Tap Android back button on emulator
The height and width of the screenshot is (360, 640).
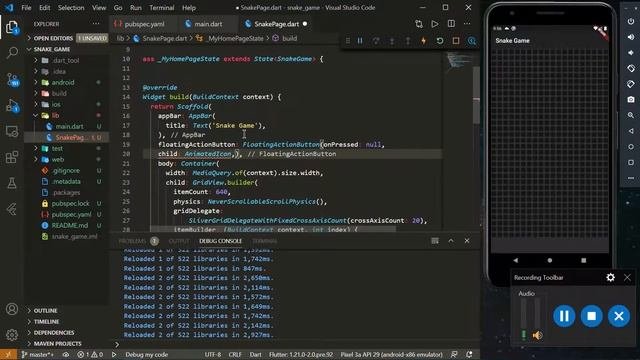click(x=516, y=260)
